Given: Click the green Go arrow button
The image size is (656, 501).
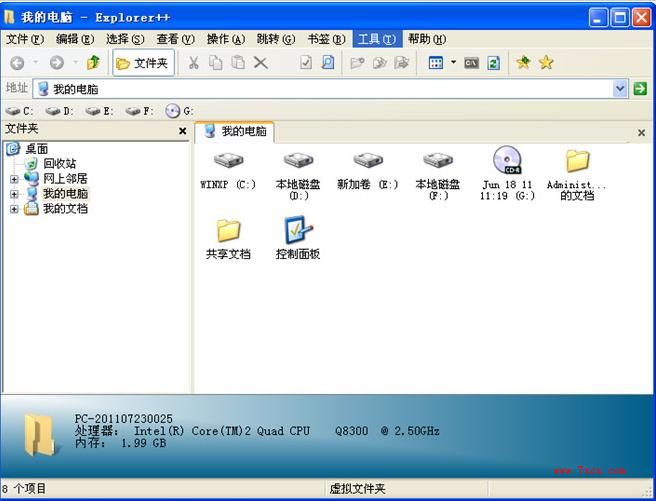Looking at the screenshot, I should point(640,89).
